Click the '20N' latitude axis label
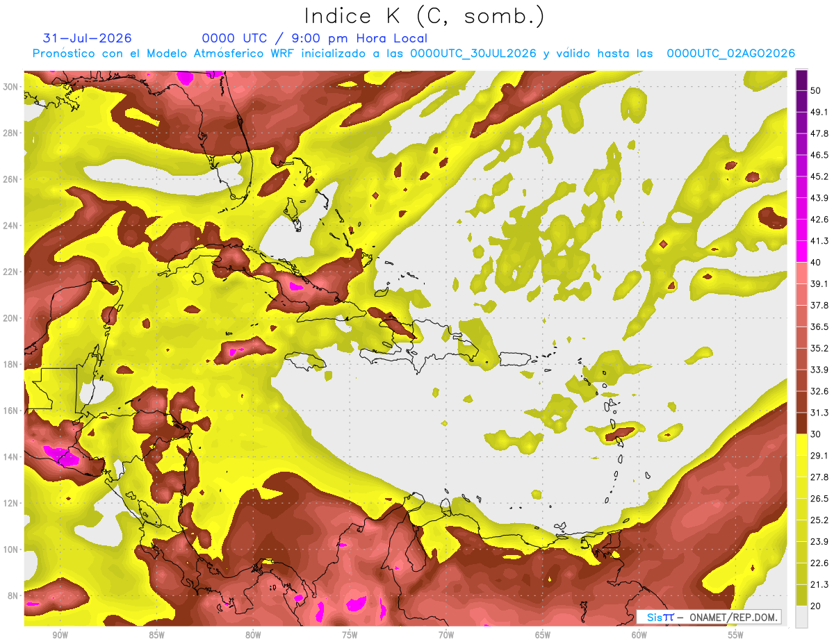The image size is (834, 644). click(10, 318)
